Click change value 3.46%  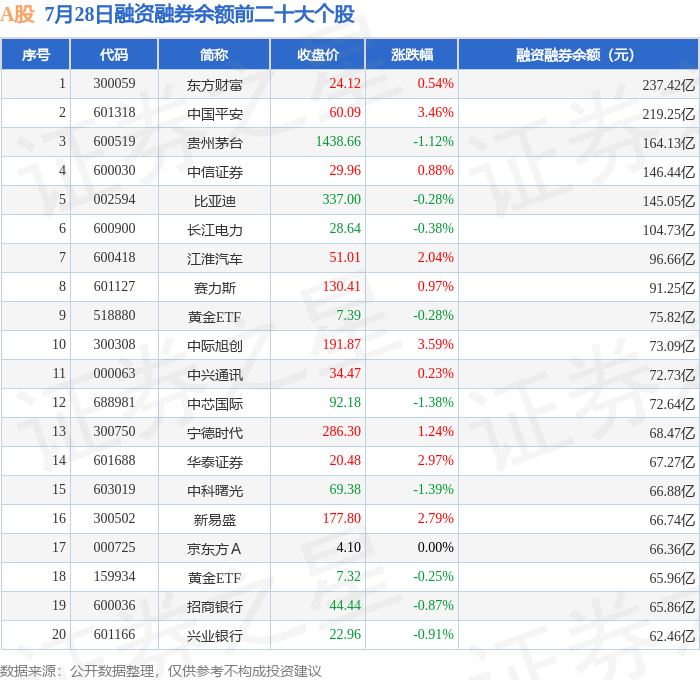(435, 113)
